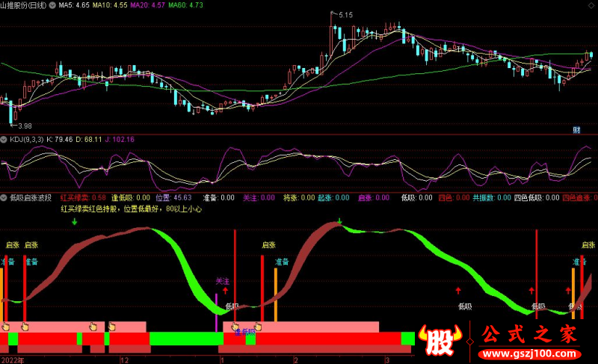Click the 3 month marker on the time axis
598x364 pixels.
387,360
